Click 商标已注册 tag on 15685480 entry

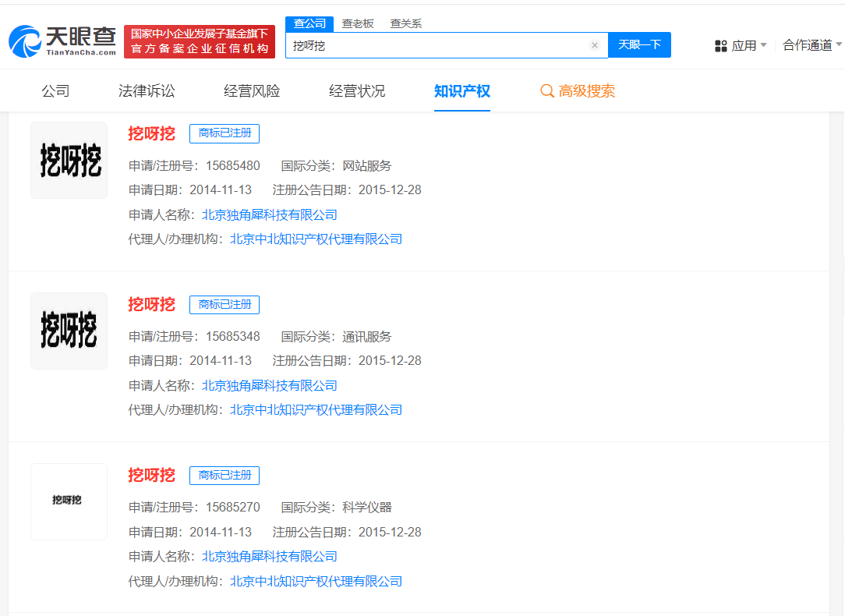225,133
